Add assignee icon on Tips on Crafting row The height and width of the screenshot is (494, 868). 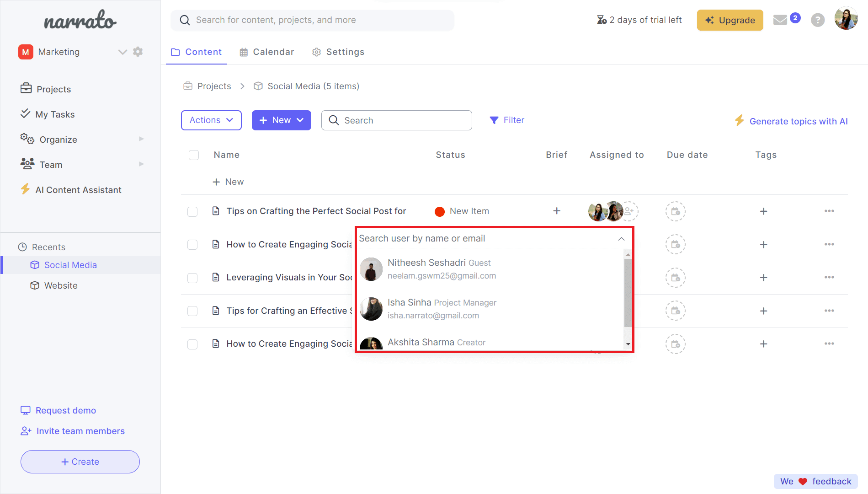click(x=630, y=211)
